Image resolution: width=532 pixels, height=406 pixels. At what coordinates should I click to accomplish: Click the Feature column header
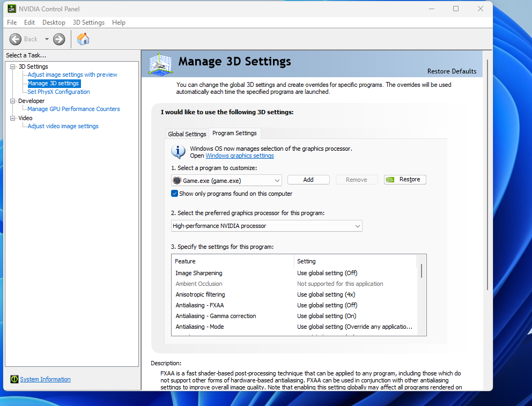point(233,261)
